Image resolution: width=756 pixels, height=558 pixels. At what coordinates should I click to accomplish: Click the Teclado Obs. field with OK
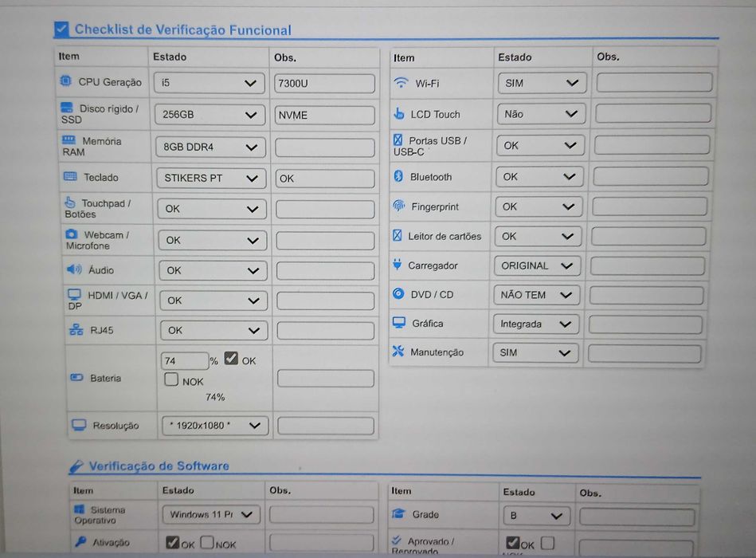(325, 179)
